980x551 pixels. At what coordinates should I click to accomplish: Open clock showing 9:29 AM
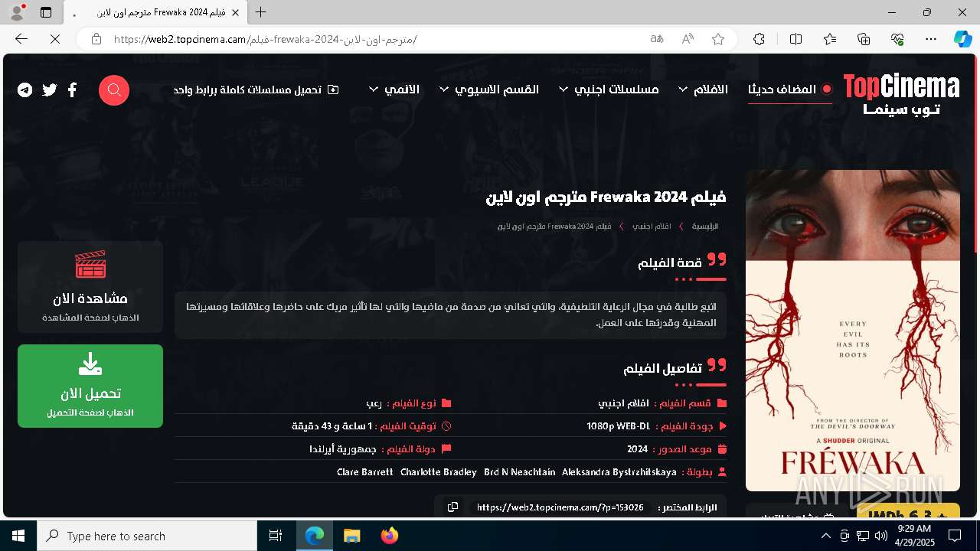click(x=914, y=536)
